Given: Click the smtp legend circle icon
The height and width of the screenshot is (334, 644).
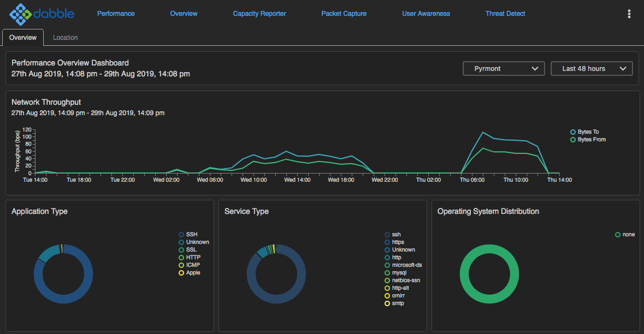Looking at the screenshot, I should [x=387, y=303].
